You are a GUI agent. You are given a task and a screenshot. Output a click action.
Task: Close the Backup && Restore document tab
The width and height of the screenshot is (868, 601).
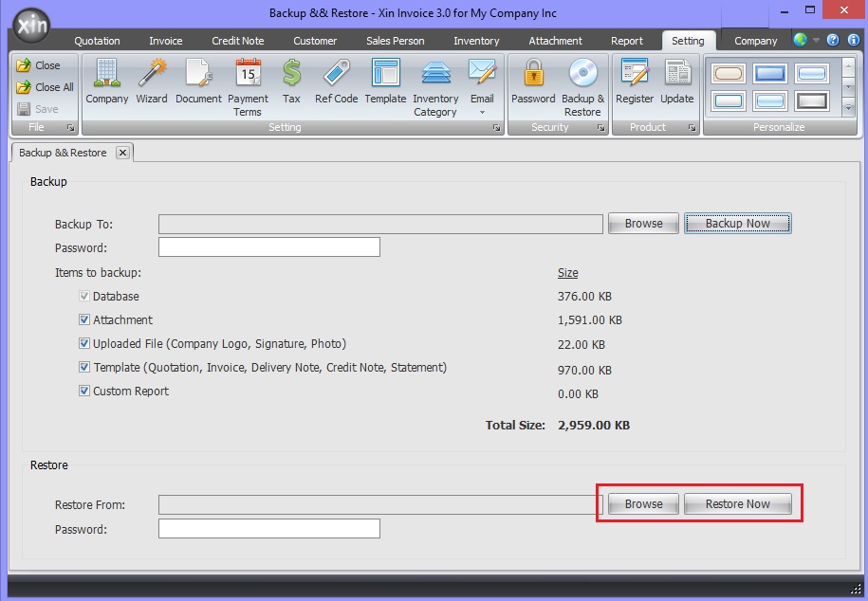(123, 153)
